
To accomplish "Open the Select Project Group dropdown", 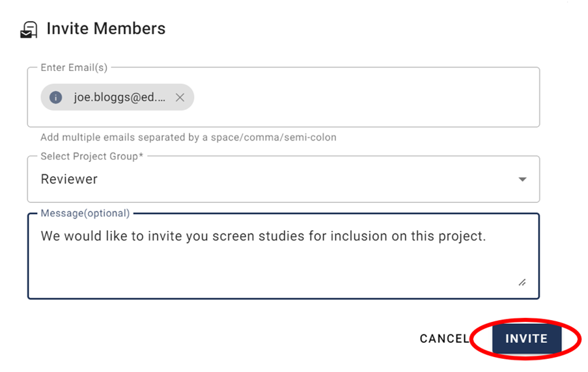I will click(283, 179).
